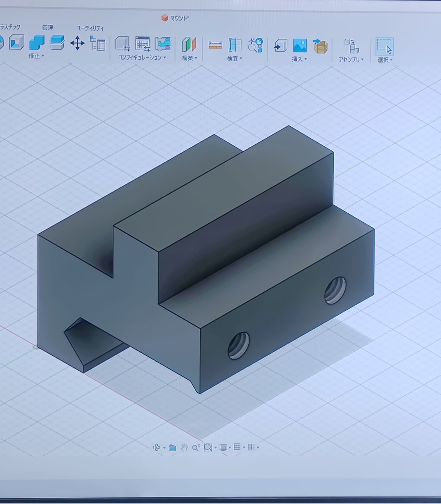The image size is (441, 504).
Task: Open the Zoom Window dropdown arrow
Action: (x=215, y=448)
